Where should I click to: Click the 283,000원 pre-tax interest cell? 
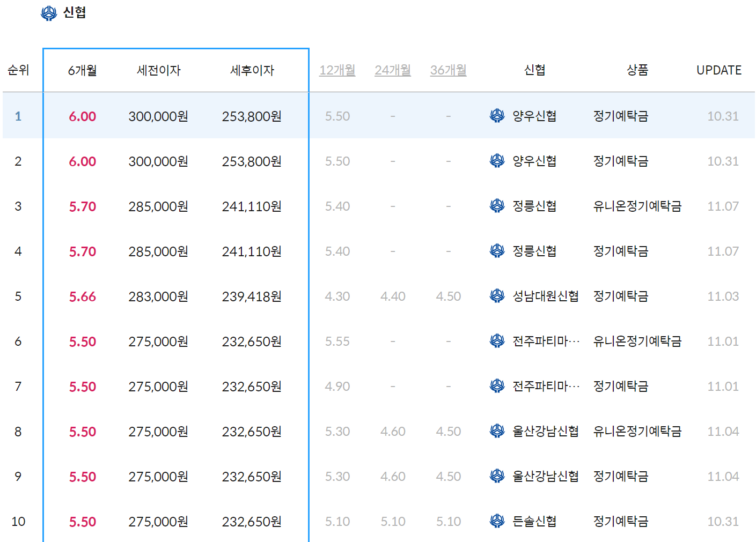(158, 296)
